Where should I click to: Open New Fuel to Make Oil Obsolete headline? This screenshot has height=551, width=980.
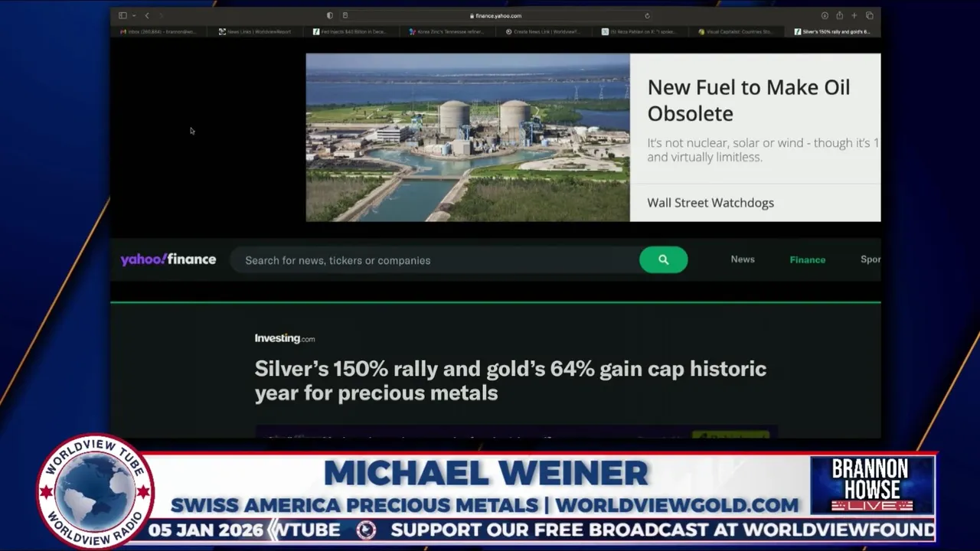point(748,100)
